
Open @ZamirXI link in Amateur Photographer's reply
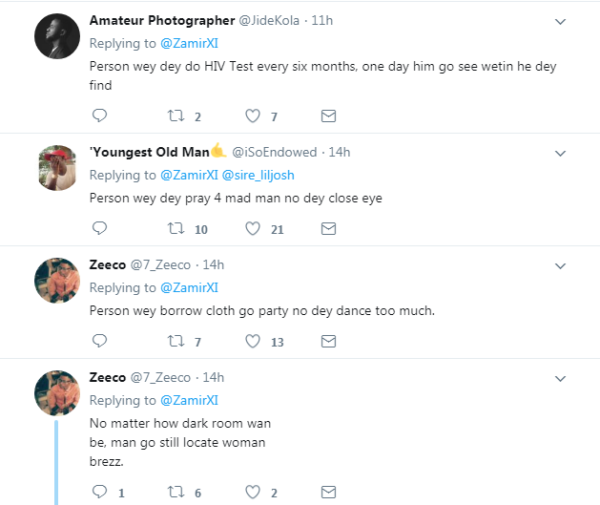(188, 43)
